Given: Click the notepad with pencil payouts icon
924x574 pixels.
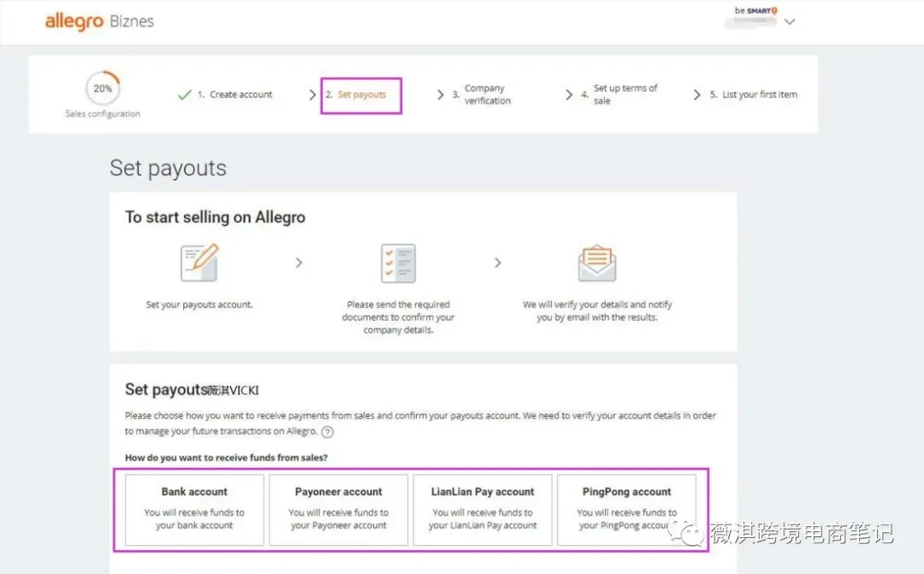Looking at the screenshot, I should pyautogui.click(x=199, y=263).
